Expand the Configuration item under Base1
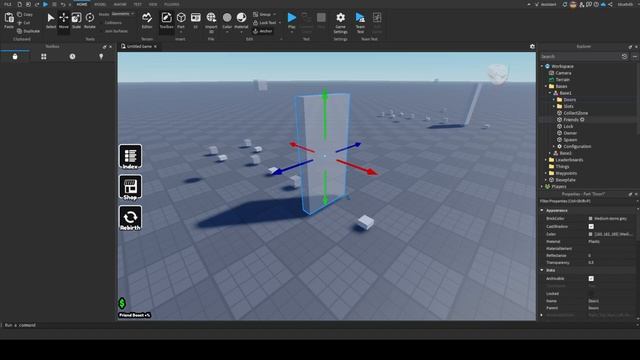Screen dimensions: 640x360 [x=554, y=147]
